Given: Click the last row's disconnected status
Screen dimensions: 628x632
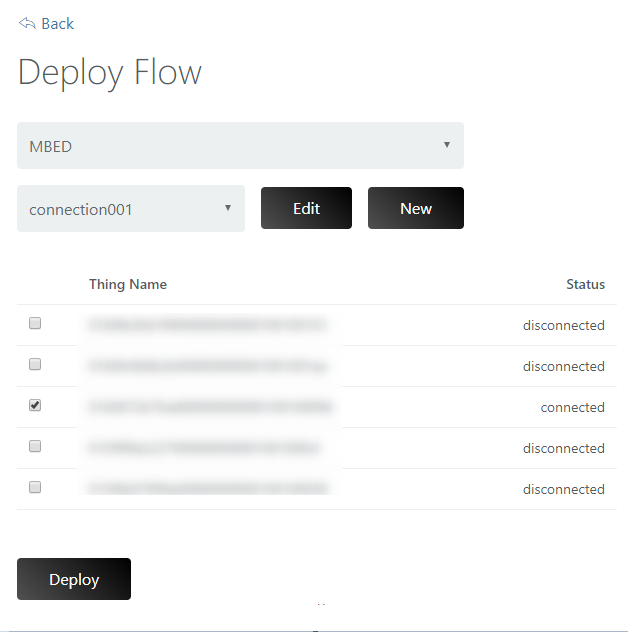Looking at the screenshot, I should point(563,489).
